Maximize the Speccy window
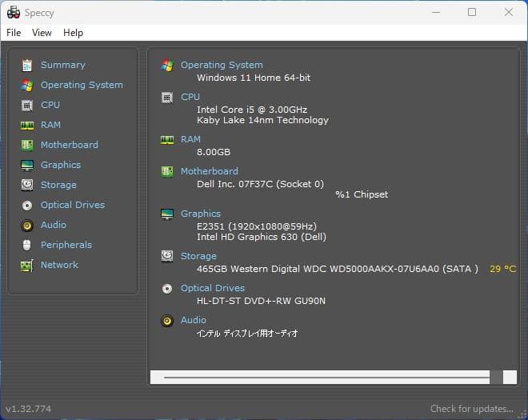The height and width of the screenshot is (420, 528). [472, 13]
